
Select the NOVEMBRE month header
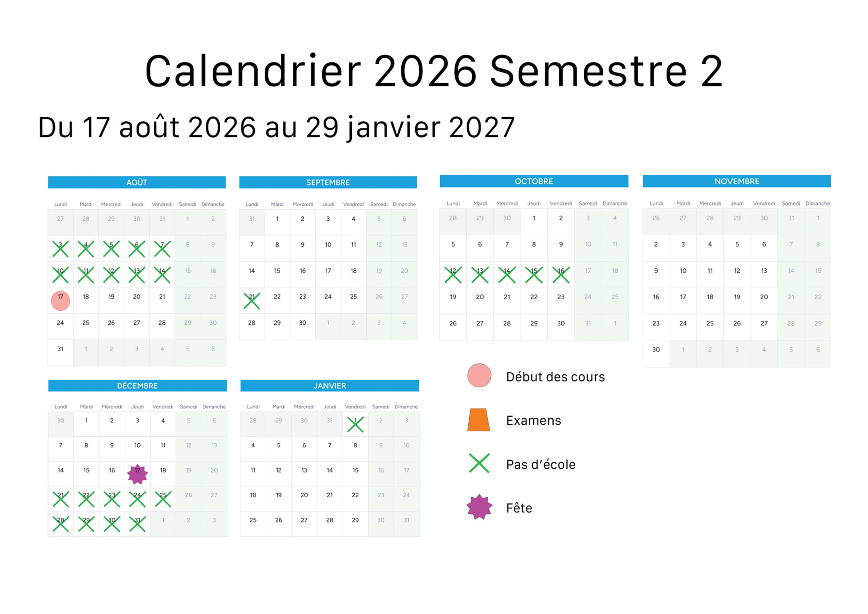tap(736, 181)
